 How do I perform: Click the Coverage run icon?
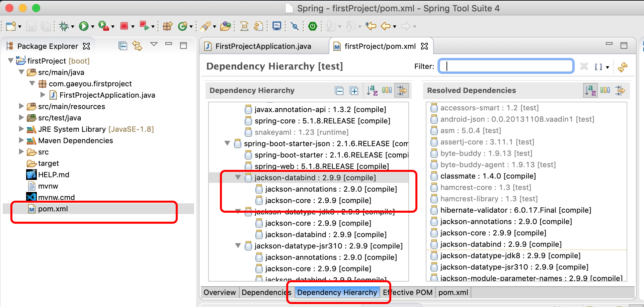[103, 26]
